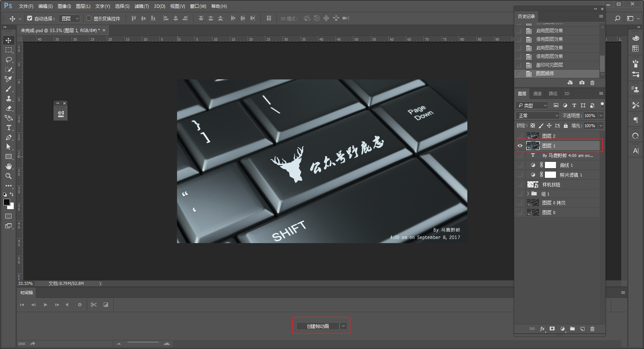Open 滤镜(T) menu

142,6
